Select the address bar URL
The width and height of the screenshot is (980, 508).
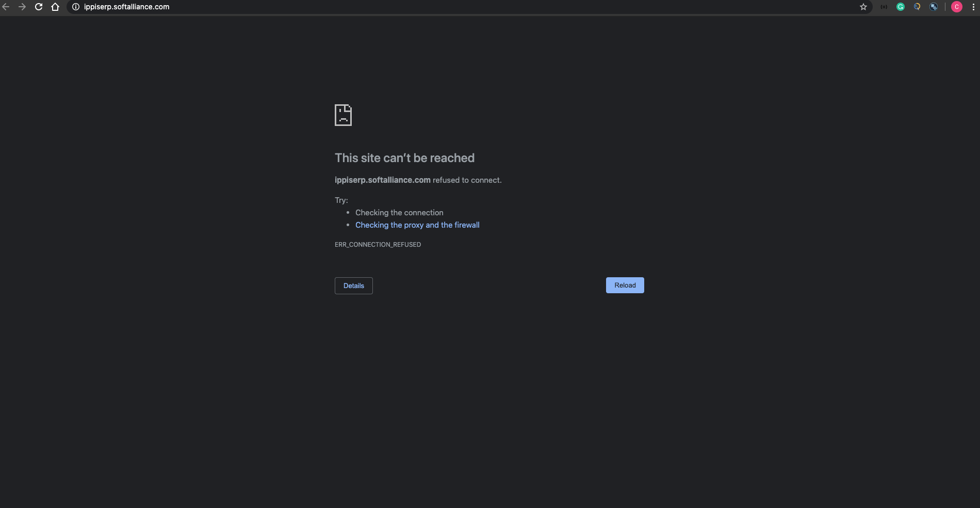126,7
